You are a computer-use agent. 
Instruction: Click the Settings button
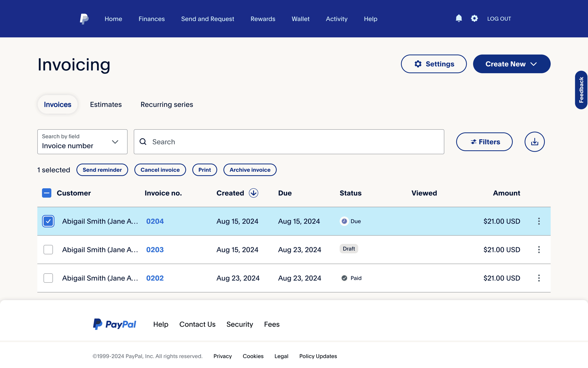click(434, 64)
